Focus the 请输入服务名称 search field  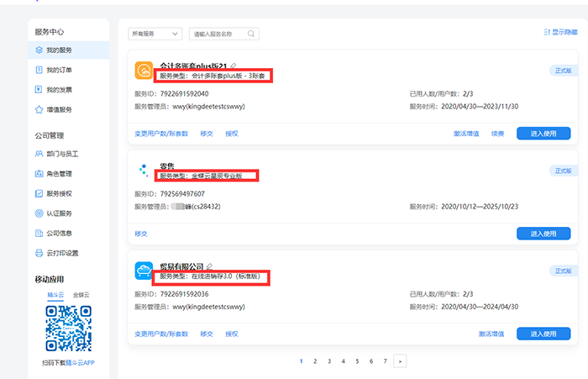coord(224,34)
